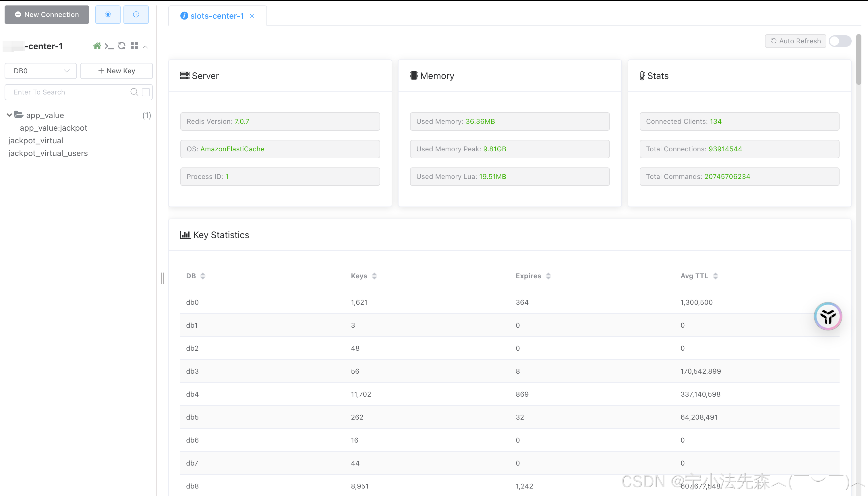Open settings with the gear icon
Screen dimensions: 868x496
(x=108, y=14)
